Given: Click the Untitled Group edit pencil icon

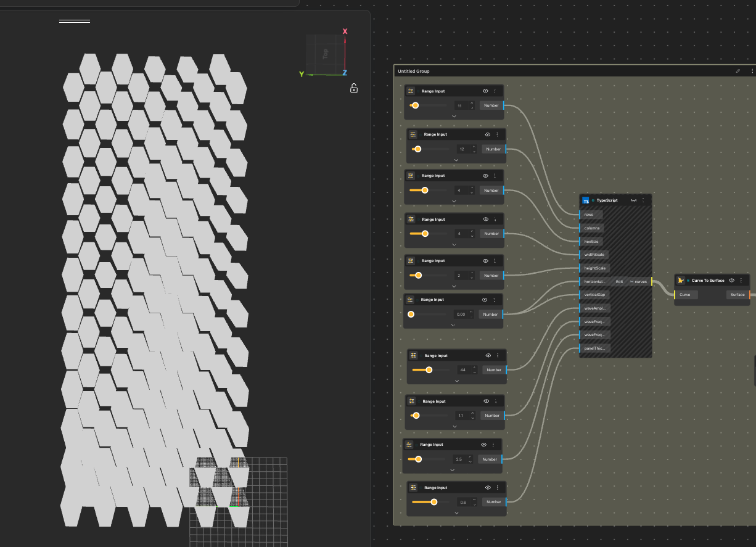Looking at the screenshot, I should click(738, 71).
